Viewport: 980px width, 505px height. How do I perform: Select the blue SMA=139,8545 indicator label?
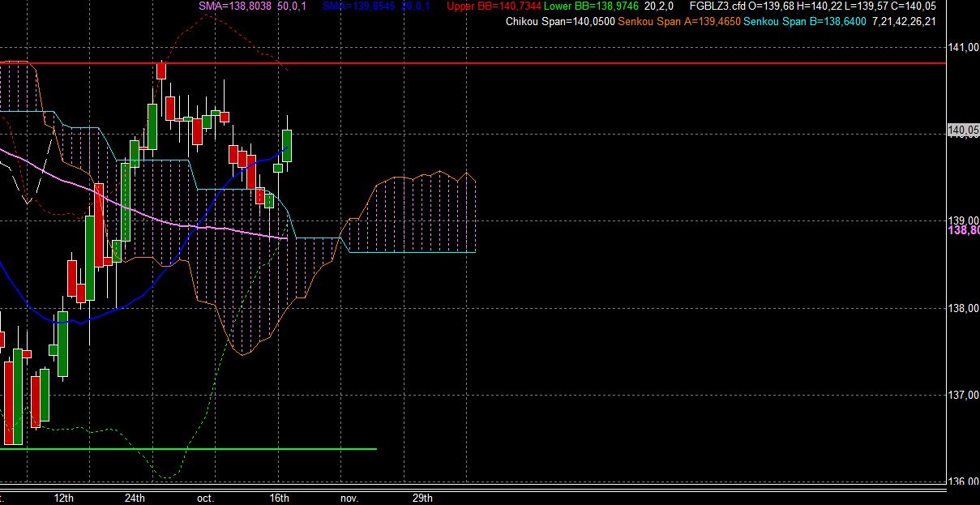point(358,6)
